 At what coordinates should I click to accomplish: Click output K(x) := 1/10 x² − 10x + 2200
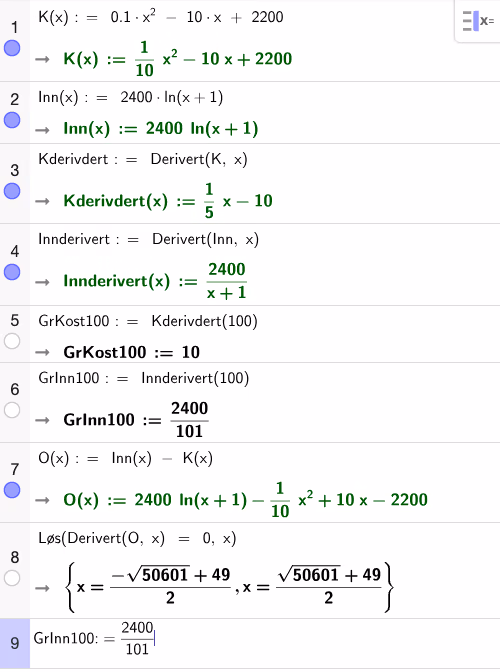[x=177, y=59]
